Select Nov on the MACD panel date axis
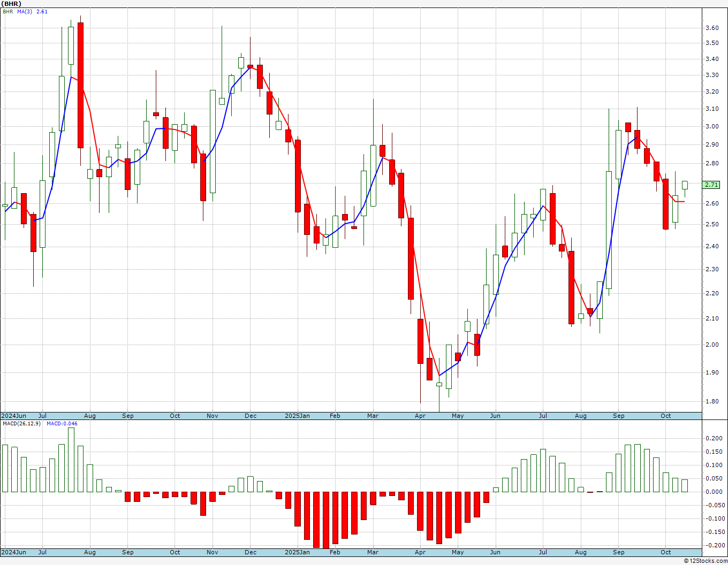Image resolution: width=728 pixels, height=565 pixels. tap(213, 552)
